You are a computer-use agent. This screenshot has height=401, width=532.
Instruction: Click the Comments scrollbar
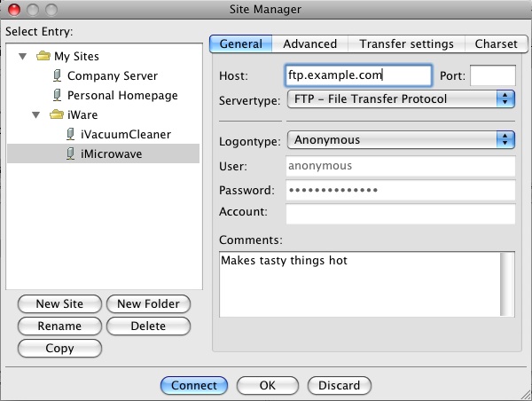[508, 283]
